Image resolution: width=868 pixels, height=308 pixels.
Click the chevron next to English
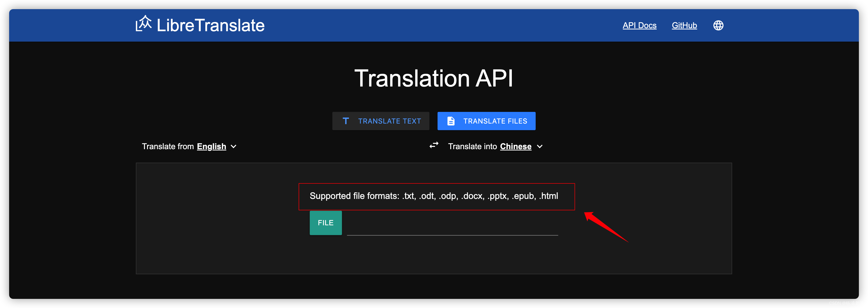click(233, 146)
